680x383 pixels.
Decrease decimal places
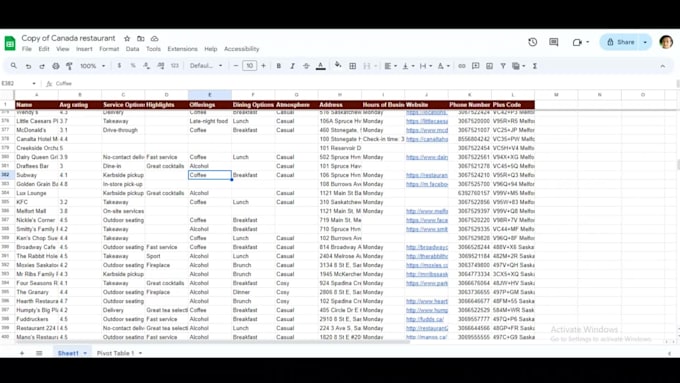(x=147, y=66)
